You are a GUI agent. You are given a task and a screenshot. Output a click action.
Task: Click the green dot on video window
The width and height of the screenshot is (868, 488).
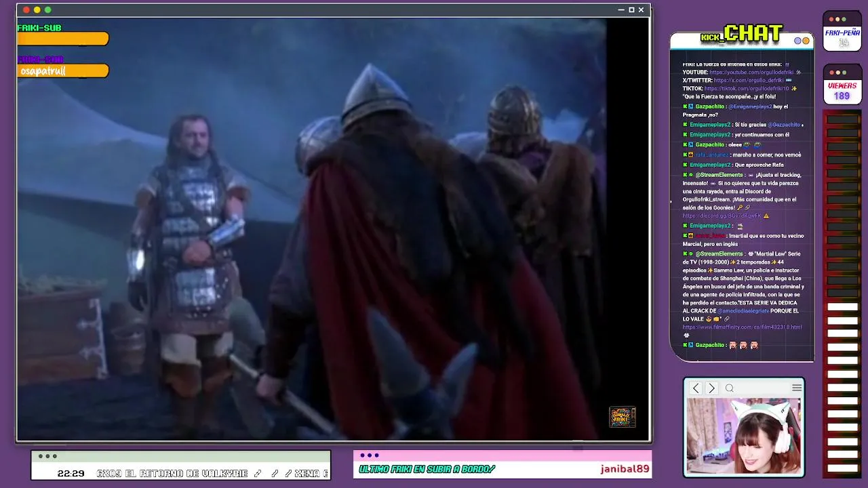point(48,10)
